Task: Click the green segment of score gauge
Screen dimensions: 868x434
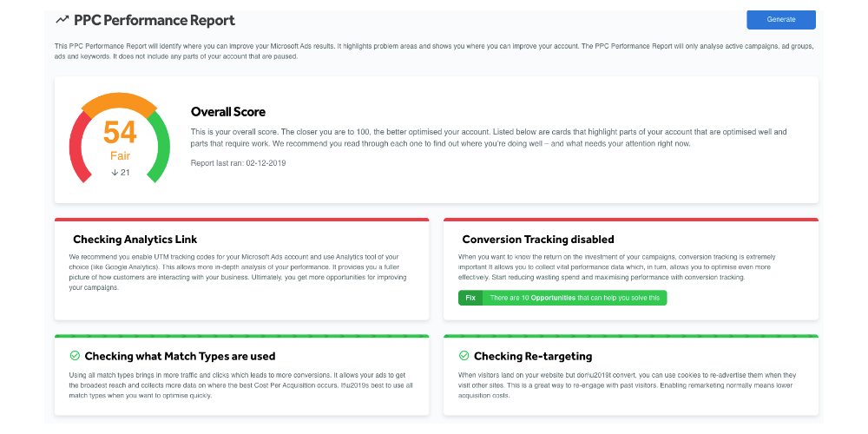Action: [161, 147]
